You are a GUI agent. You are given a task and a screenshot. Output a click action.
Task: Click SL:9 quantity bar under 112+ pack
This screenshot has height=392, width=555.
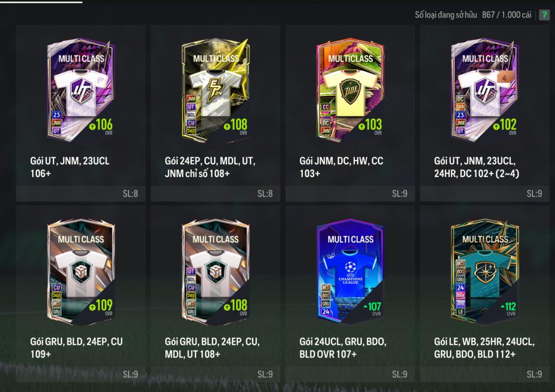485,374
